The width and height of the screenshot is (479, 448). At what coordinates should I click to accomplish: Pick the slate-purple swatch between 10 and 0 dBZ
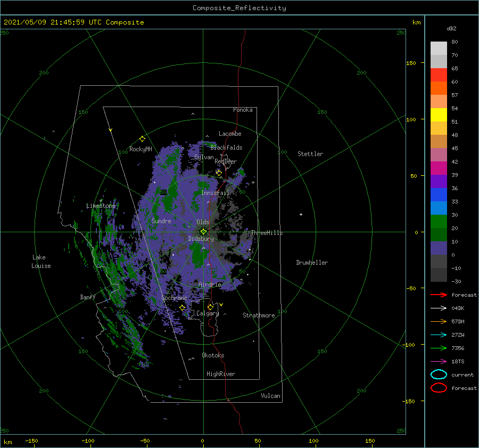point(439,248)
